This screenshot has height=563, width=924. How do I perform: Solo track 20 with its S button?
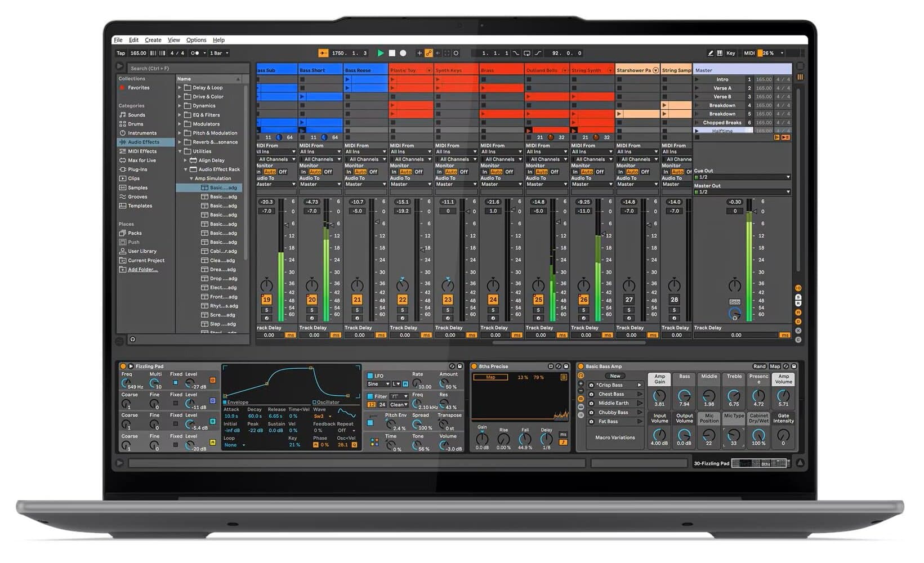[312, 310]
